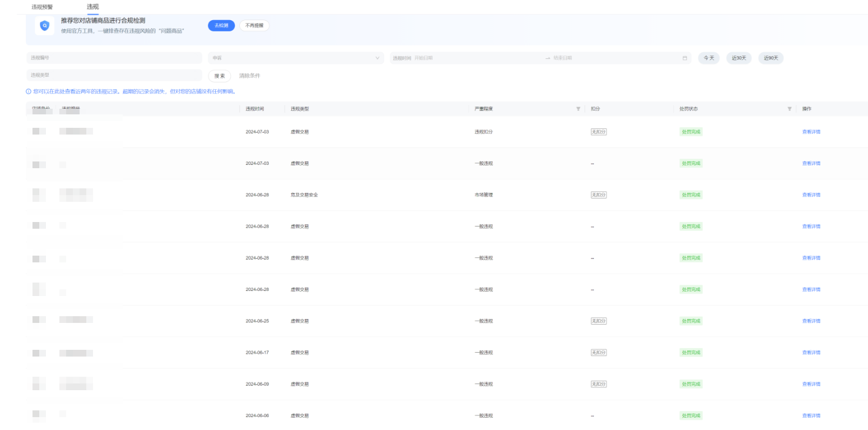Open the 开始日期 start date picker
Screen dimensions: 868x430
point(448,58)
